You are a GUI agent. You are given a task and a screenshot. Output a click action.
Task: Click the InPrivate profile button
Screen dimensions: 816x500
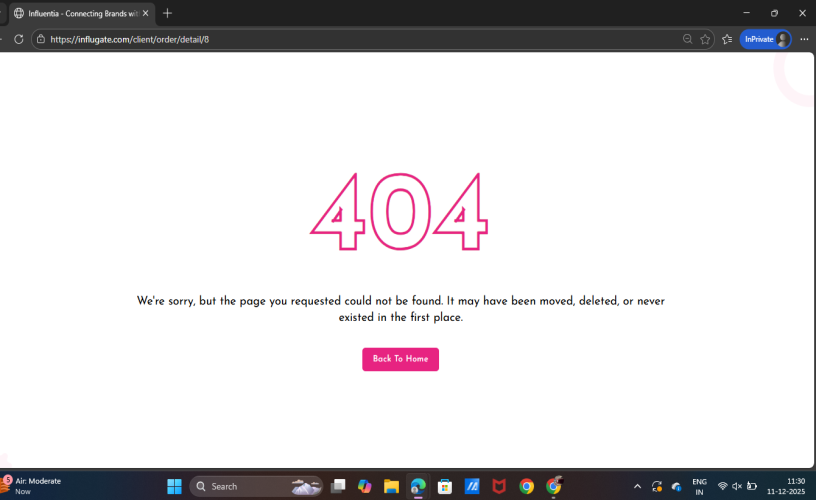(765, 39)
